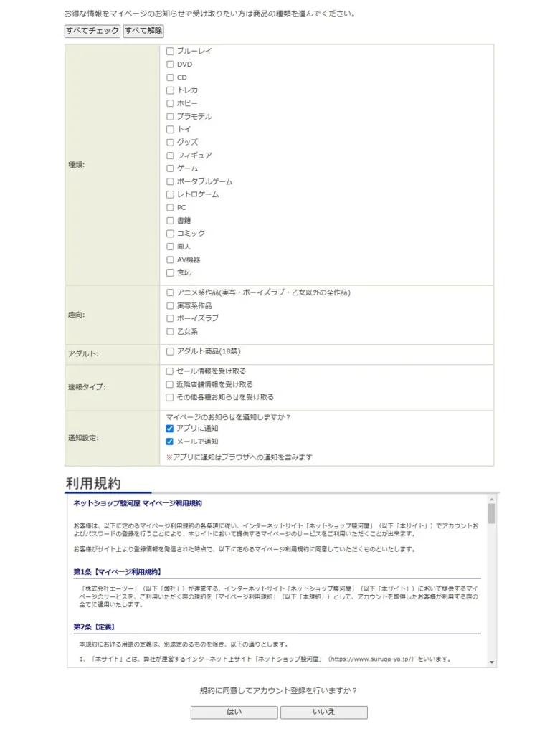Image resolution: width=560 pixels, height=734 pixels.
Task: Check the レトロゲーム option
Action: point(171,194)
